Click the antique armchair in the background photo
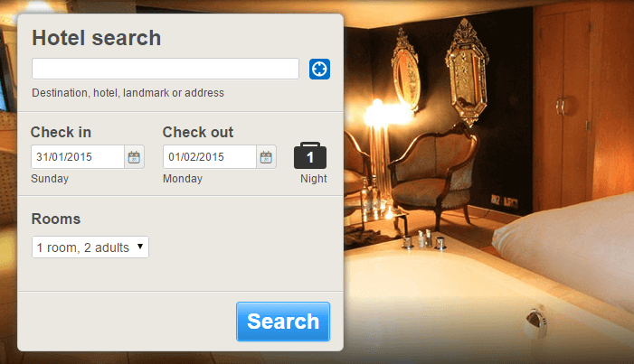The image size is (634, 364). click(432, 173)
